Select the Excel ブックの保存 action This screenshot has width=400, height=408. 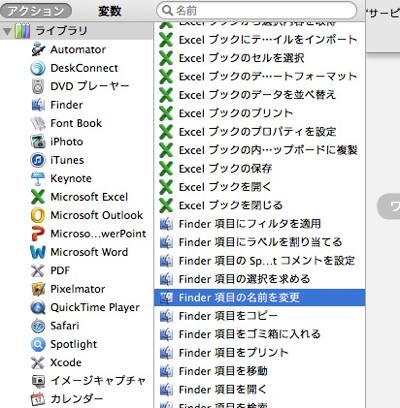click(x=260, y=169)
